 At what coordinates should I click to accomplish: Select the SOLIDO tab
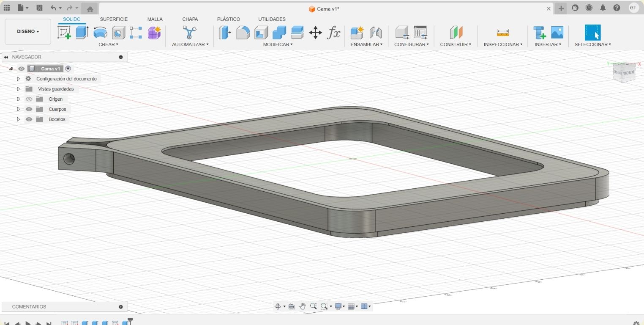pos(71,19)
